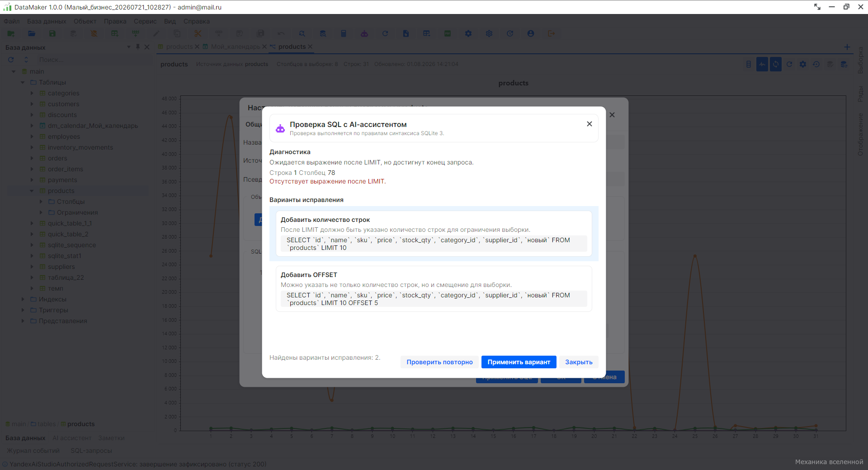Click the restore history icon in products toolbar
Image resolution: width=868 pixels, height=470 pixels.
click(x=816, y=64)
